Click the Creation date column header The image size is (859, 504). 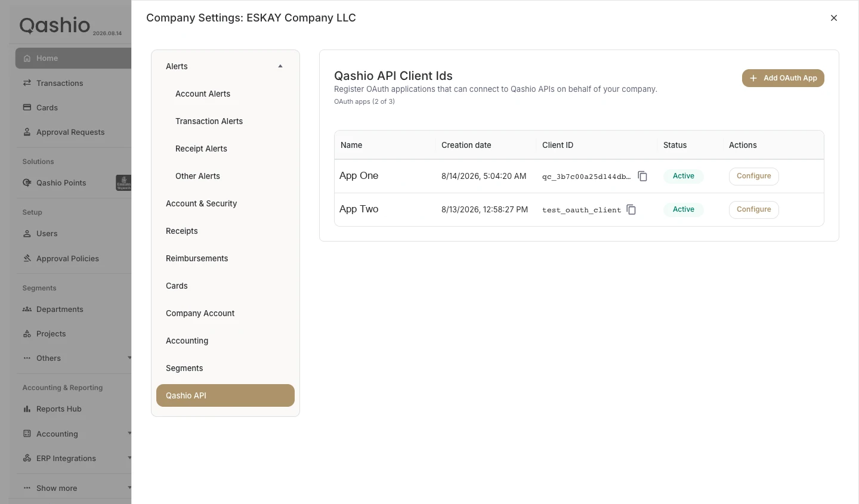[x=466, y=145]
